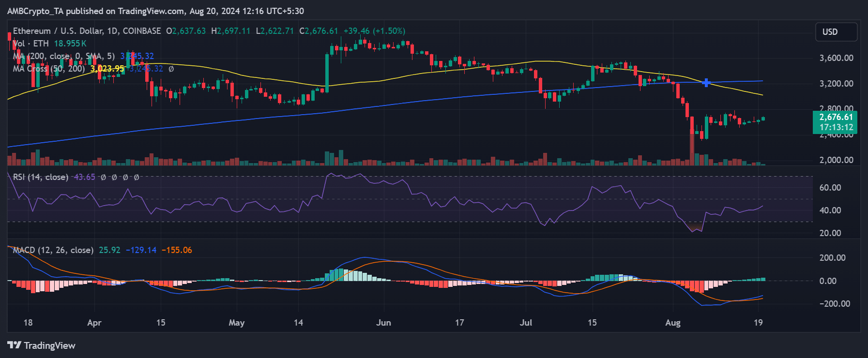Click the MACD 0.00 axis label

click(x=827, y=281)
